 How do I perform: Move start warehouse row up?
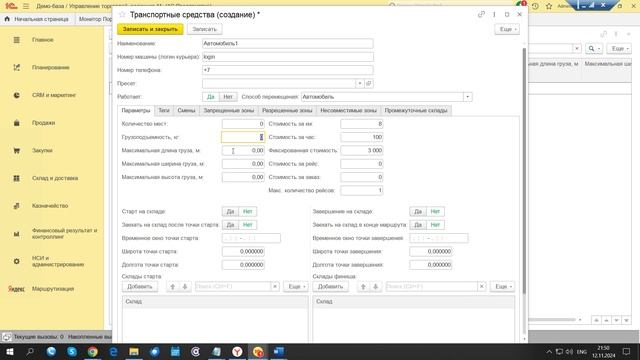(173, 287)
